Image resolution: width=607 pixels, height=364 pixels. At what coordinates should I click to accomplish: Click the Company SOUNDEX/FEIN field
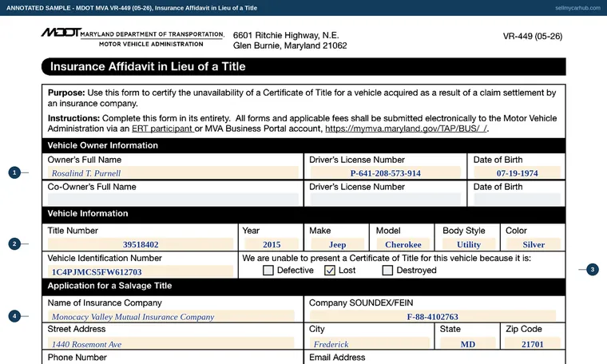coord(432,316)
